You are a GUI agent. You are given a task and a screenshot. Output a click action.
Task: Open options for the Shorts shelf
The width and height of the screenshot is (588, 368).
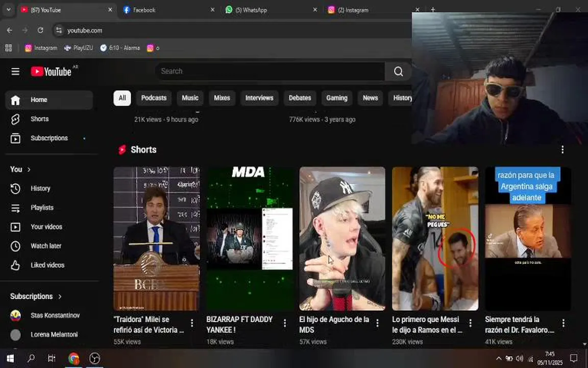point(562,150)
